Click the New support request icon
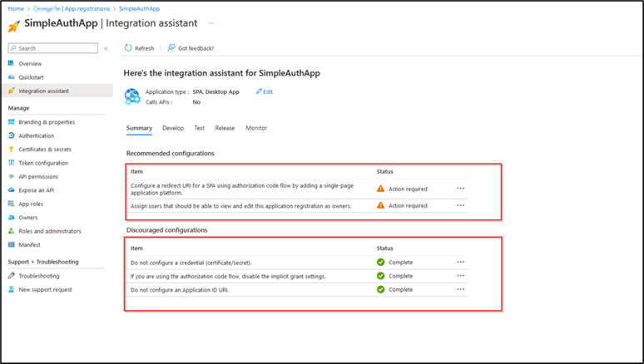The width and height of the screenshot is (644, 364). click(x=11, y=289)
